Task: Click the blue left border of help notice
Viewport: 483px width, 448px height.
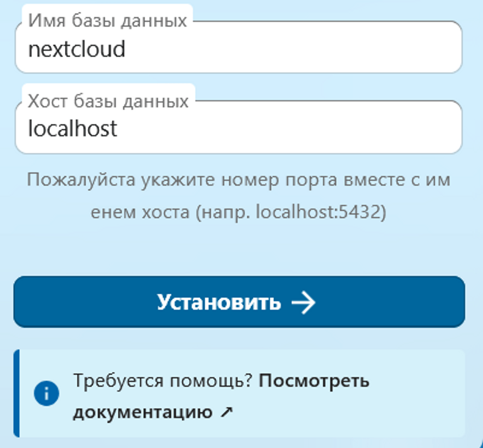Action: tap(17, 393)
